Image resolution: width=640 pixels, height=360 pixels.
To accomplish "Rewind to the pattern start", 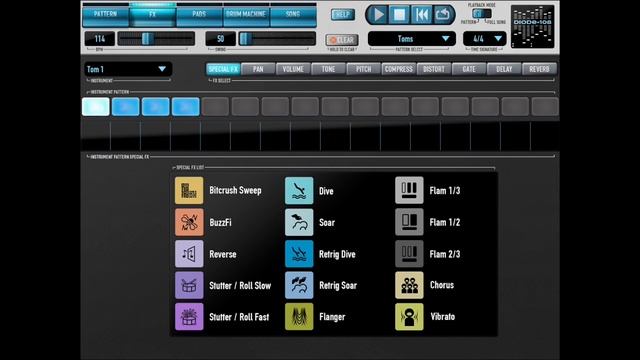I will (x=421, y=15).
